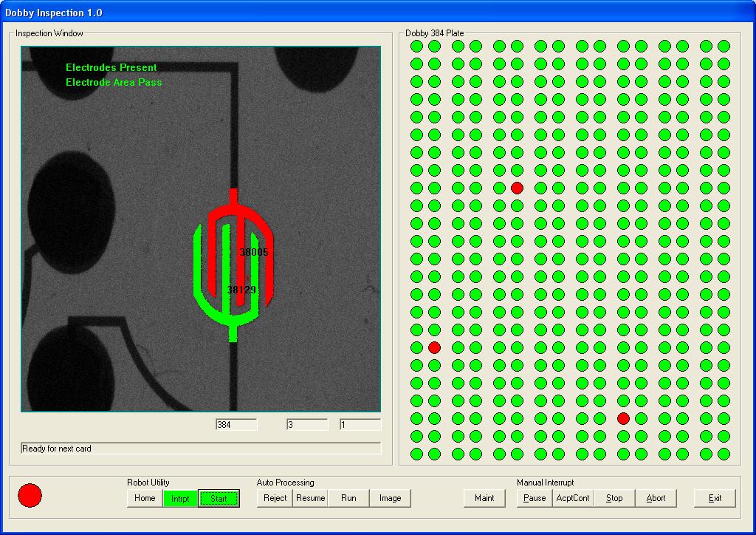Exit the Dobby Inspection application
This screenshot has width=756, height=535.
715,498
